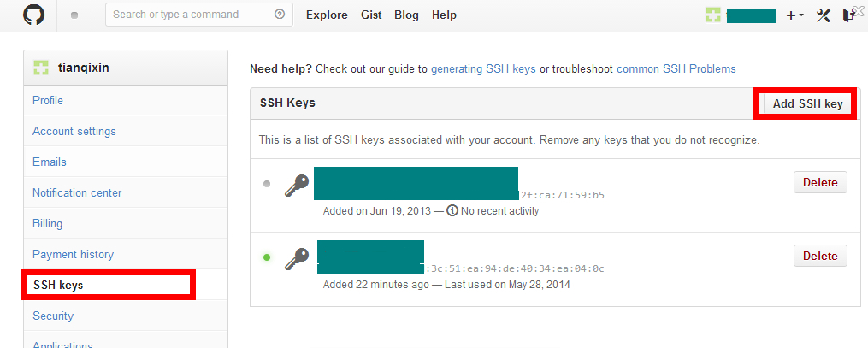Image resolution: width=868 pixels, height=348 pixels.
Task: Click the key icon of the 2013 SSH key
Action: [297, 185]
